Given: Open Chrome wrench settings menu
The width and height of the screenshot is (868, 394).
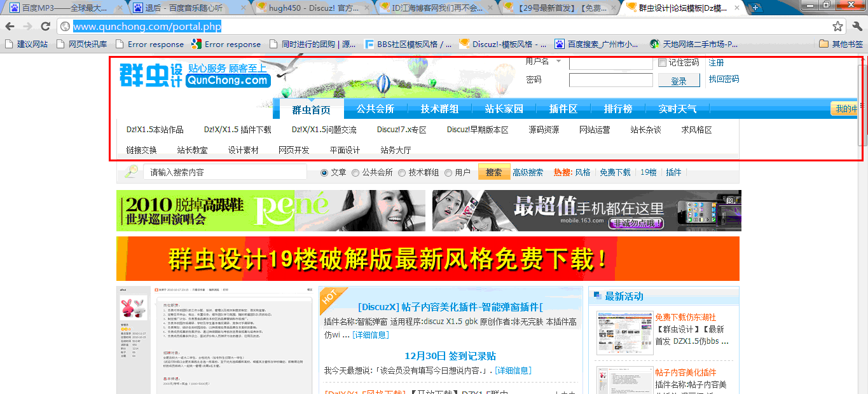Looking at the screenshot, I should pyautogui.click(x=857, y=27).
